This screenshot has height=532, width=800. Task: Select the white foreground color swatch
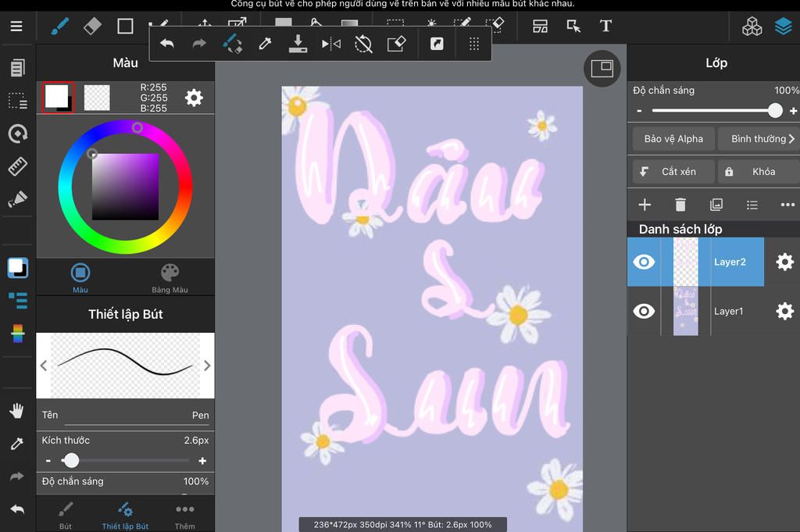tap(58, 98)
